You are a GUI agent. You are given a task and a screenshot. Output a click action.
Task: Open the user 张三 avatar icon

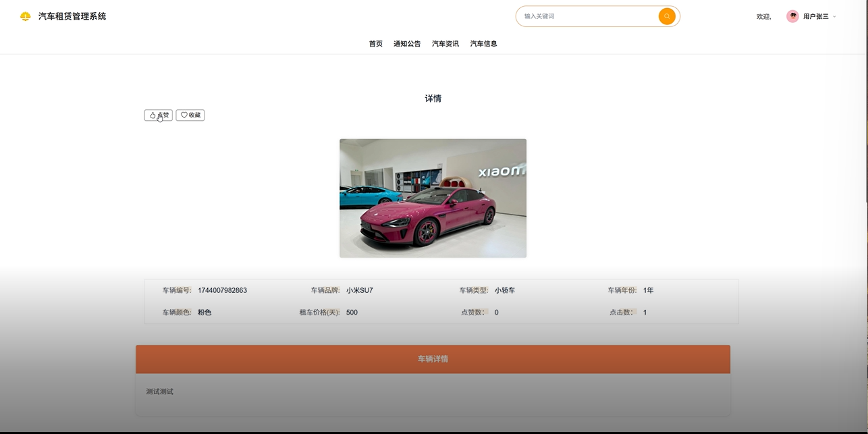pyautogui.click(x=792, y=16)
